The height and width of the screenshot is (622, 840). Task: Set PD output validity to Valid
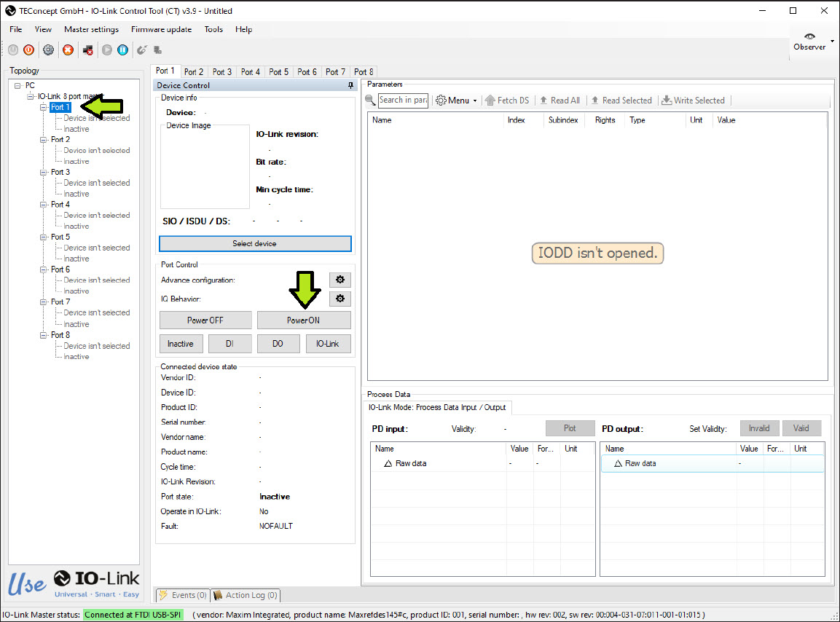point(801,428)
